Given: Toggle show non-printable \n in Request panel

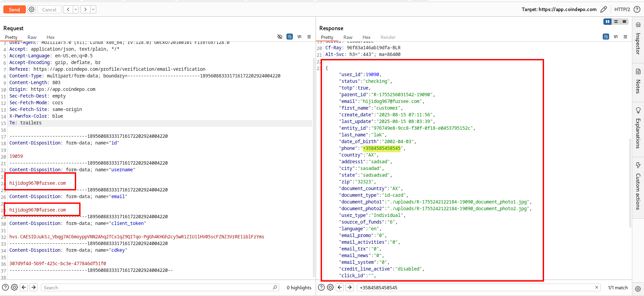Looking at the screenshot, I should 299,37.
